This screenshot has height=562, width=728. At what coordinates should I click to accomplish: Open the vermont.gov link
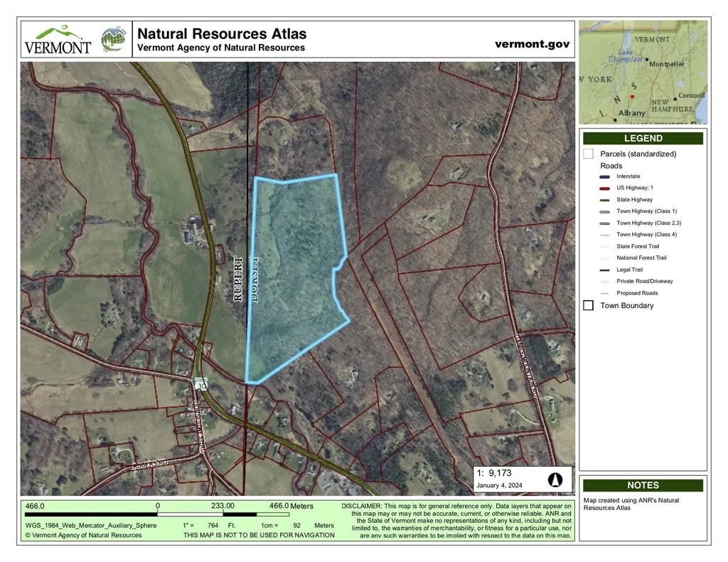point(532,44)
